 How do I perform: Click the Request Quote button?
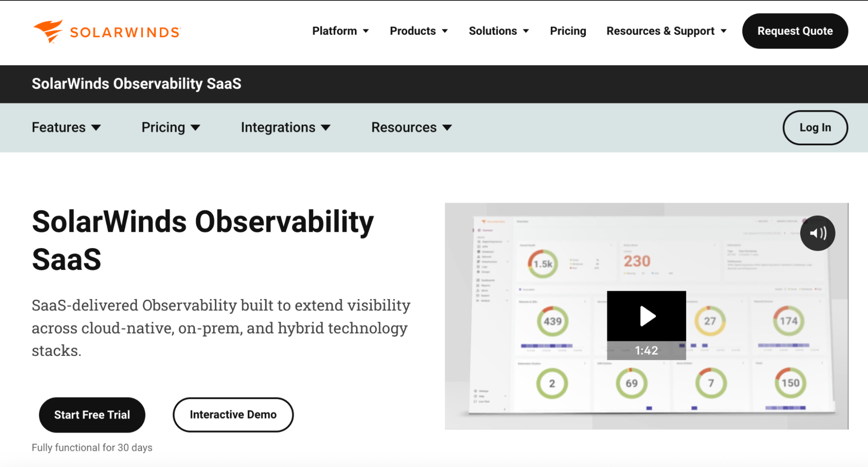pos(795,31)
